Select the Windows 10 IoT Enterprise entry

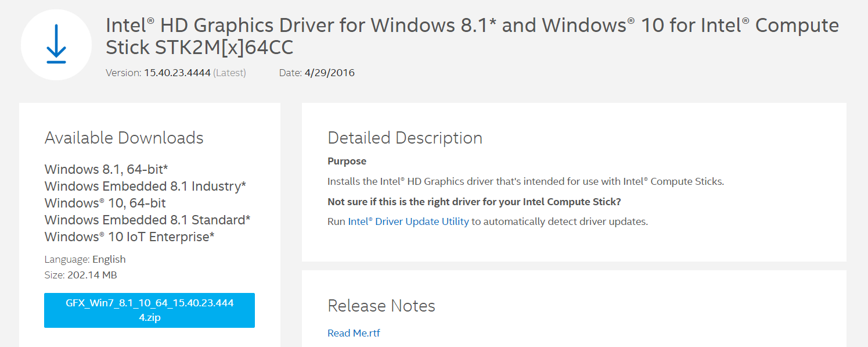point(129,237)
